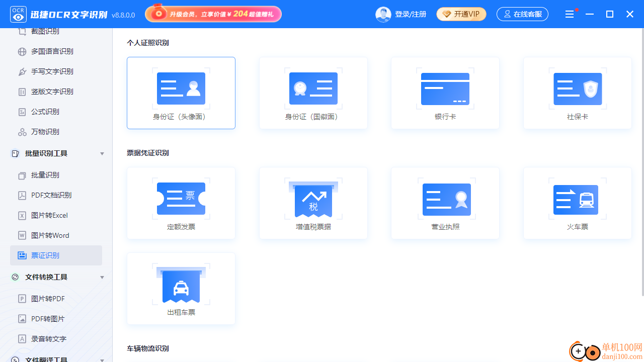Click the icon for 录音转文字

coord(22,339)
